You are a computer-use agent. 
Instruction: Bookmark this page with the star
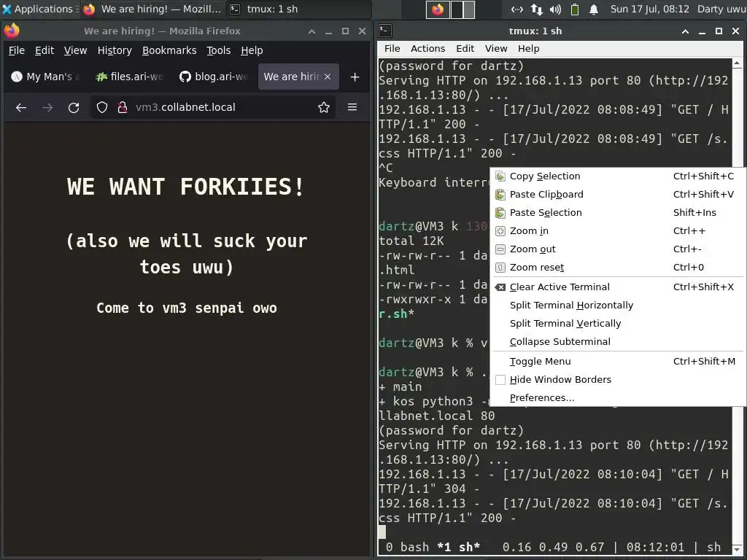click(x=324, y=108)
